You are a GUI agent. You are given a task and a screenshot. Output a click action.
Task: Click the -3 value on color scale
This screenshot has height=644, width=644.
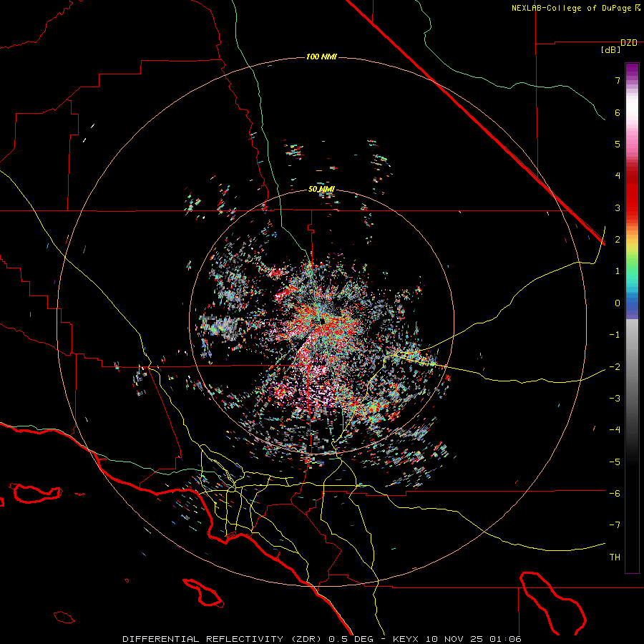(615, 399)
